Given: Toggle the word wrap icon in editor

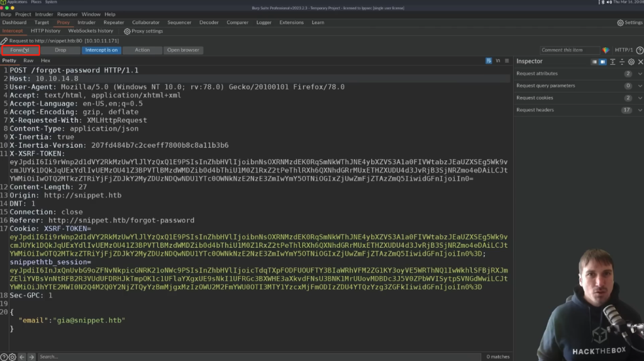Looking at the screenshot, I should (489, 61).
